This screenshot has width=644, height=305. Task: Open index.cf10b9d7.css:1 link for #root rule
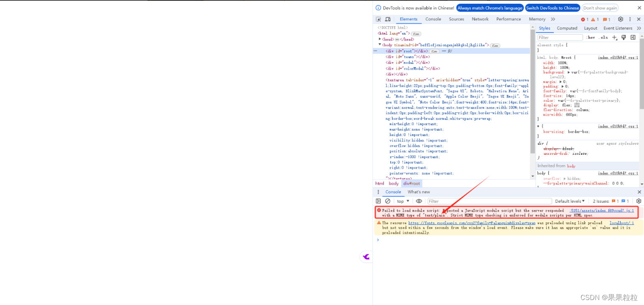pos(618,58)
